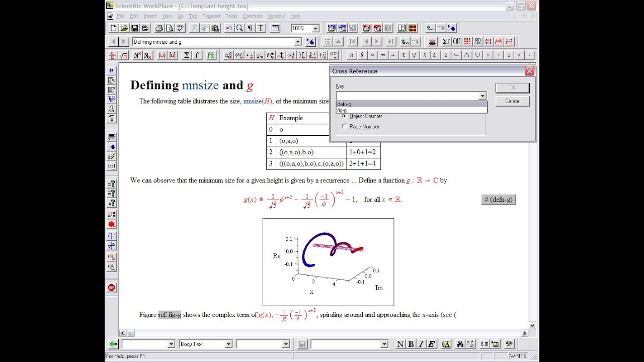Click Cancel in the Cross Reference dialog
Screen dimensions: 644x362
click(x=513, y=101)
